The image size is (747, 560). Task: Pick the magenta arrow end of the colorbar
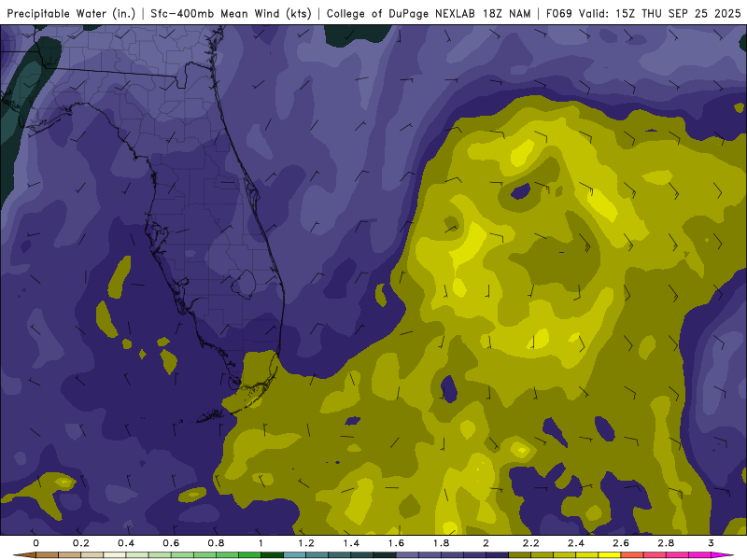click(723, 555)
